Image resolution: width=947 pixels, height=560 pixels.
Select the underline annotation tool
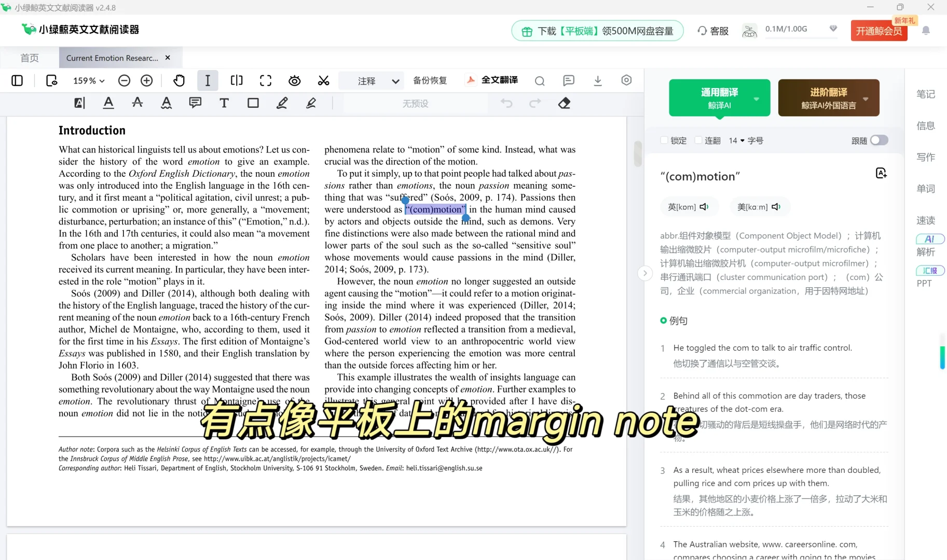coord(108,103)
